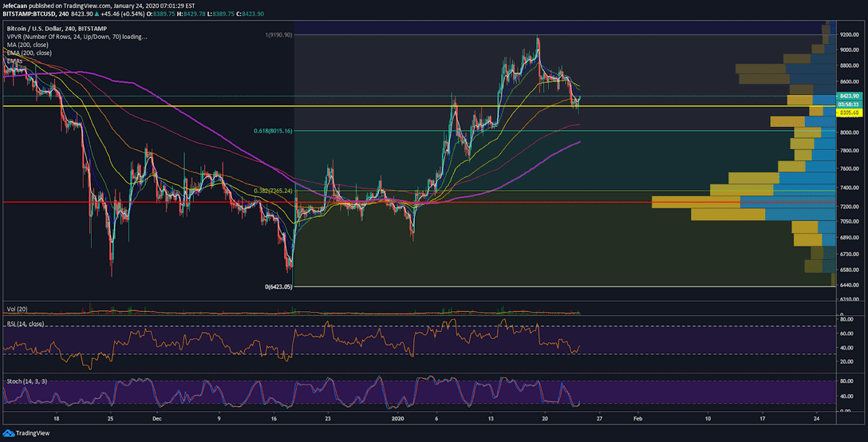Screen dimensions: 868x442
Task: Click the Dec date marker on time axis
Action: click(157, 419)
